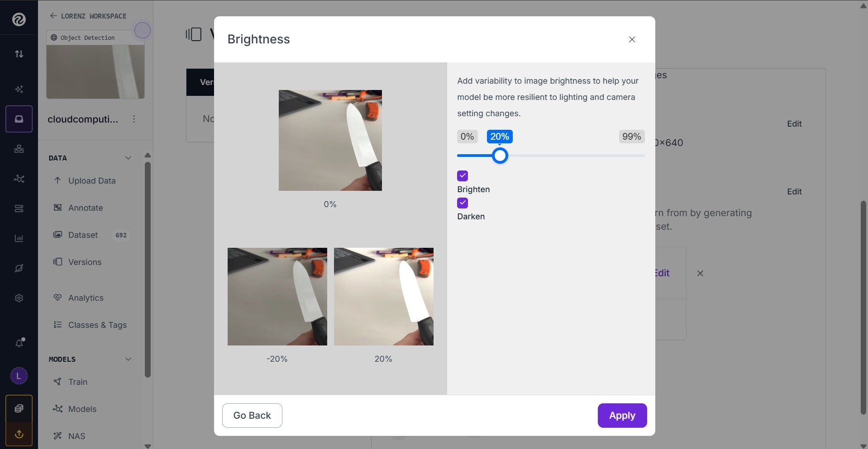Click the Dataset images icon

(57, 235)
